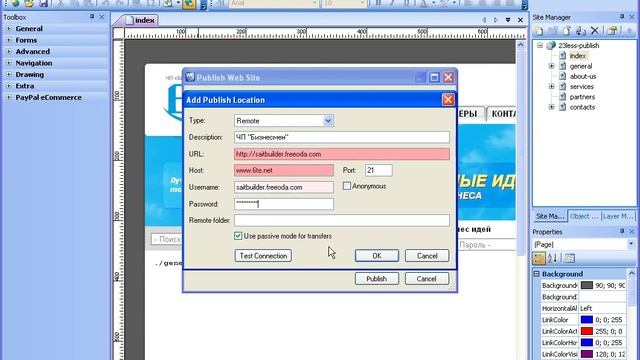
Task: Pin the Properties panel
Action: point(622,231)
